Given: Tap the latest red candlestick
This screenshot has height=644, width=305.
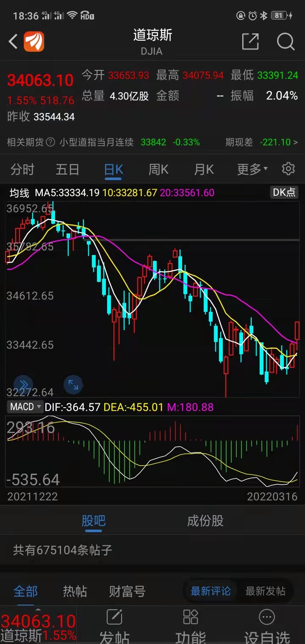Looking at the screenshot, I should pyautogui.click(x=297, y=336).
